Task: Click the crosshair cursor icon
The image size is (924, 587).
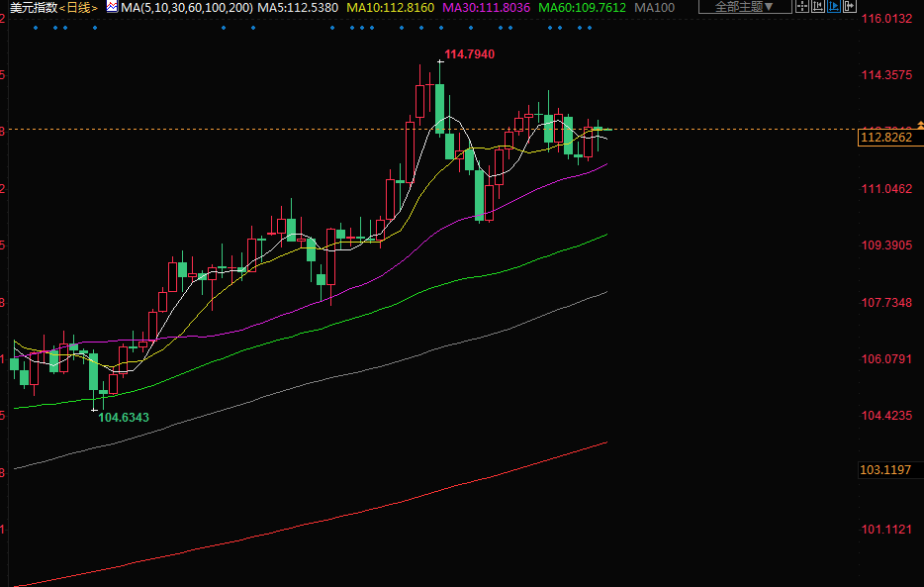Action: click(x=802, y=7)
